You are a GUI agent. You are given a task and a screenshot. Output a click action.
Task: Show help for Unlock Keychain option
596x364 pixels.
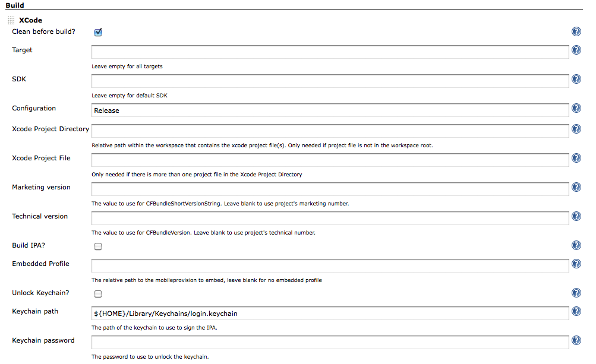pos(576,293)
